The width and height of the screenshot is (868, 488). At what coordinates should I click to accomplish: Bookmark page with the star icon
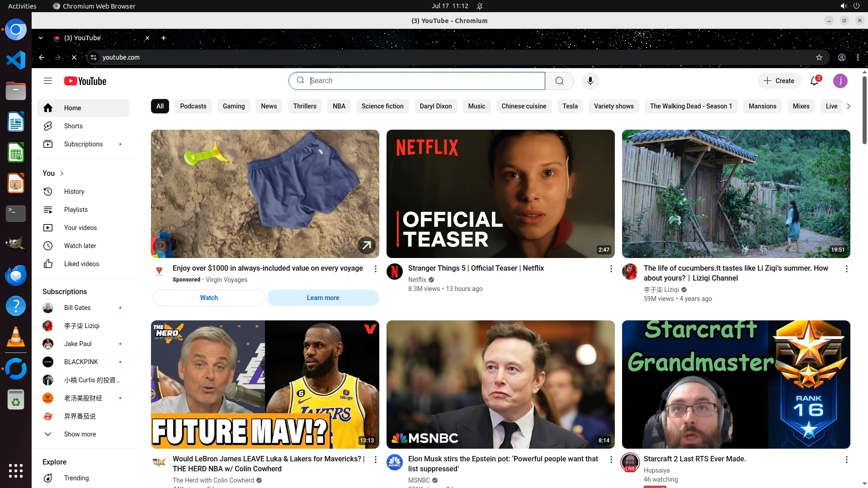[x=819, y=57]
